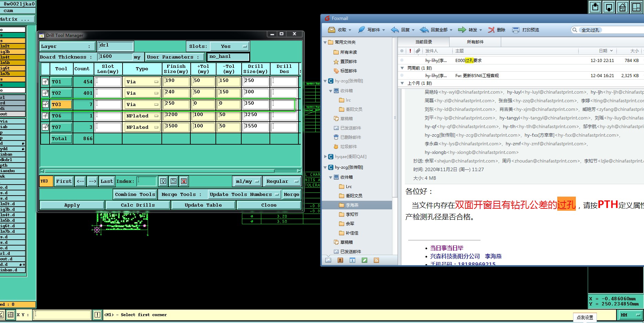
Task: Open Foxmail mail view icon at bottom
Action: (x=328, y=260)
